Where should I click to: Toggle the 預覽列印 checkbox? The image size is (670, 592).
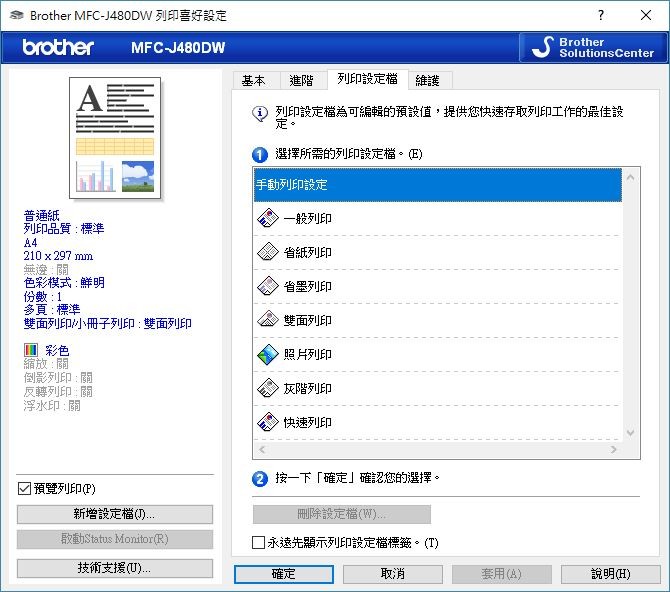[x=24, y=489]
